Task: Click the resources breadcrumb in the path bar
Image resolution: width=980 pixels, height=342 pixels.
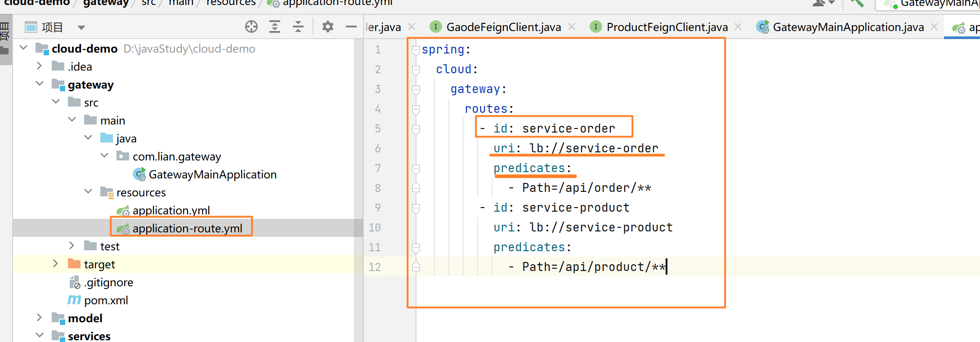Action: 231,3
